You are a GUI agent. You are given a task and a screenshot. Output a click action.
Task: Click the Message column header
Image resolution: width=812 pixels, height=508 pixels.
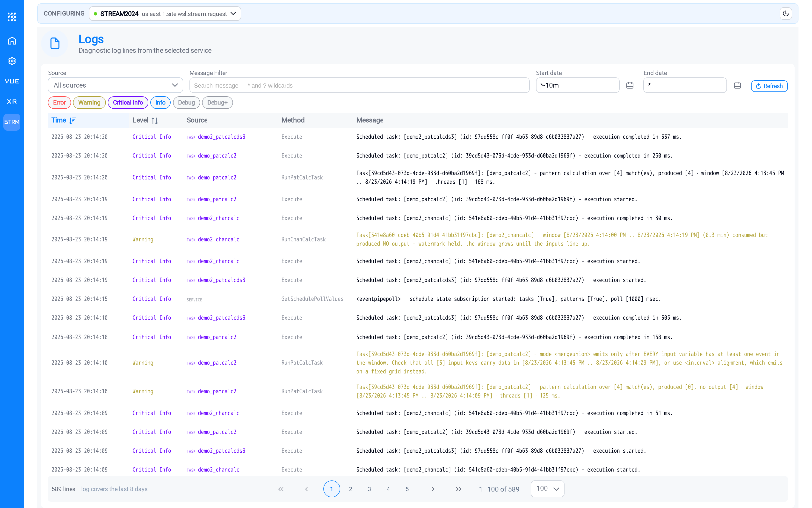[x=370, y=120]
